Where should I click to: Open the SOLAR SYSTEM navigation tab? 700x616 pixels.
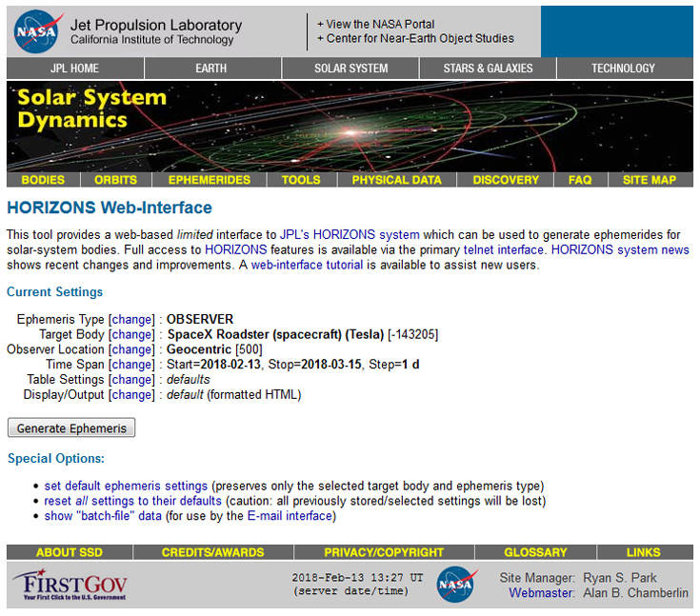click(350, 69)
